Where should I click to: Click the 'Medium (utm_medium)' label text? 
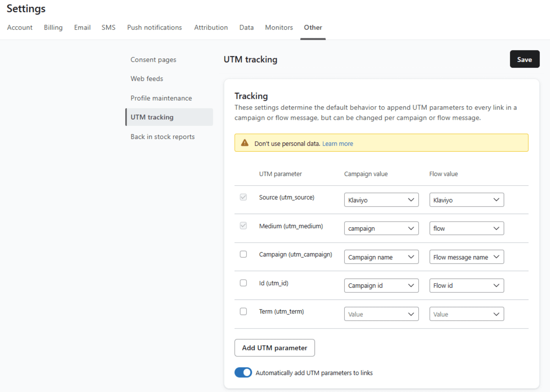[x=291, y=226]
